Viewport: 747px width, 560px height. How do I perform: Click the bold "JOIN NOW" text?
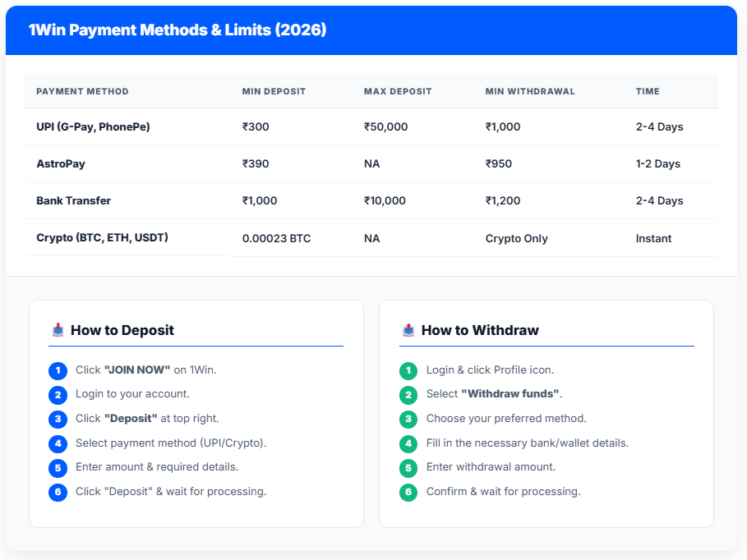click(136, 370)
